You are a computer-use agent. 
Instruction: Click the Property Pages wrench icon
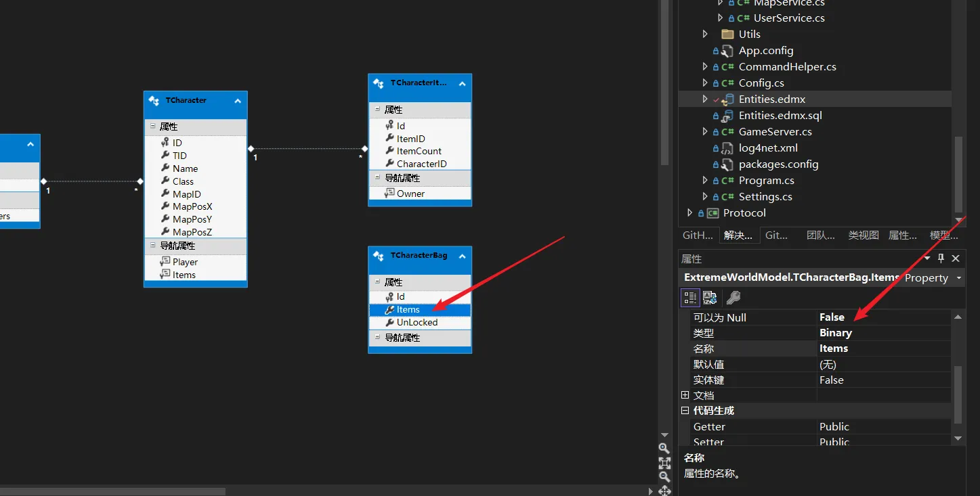733,298
